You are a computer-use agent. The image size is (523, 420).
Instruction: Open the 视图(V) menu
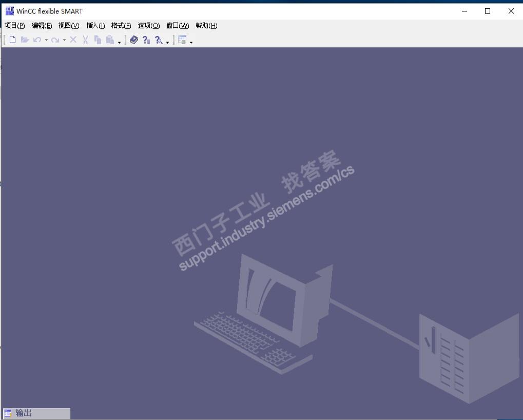point(69,25)
